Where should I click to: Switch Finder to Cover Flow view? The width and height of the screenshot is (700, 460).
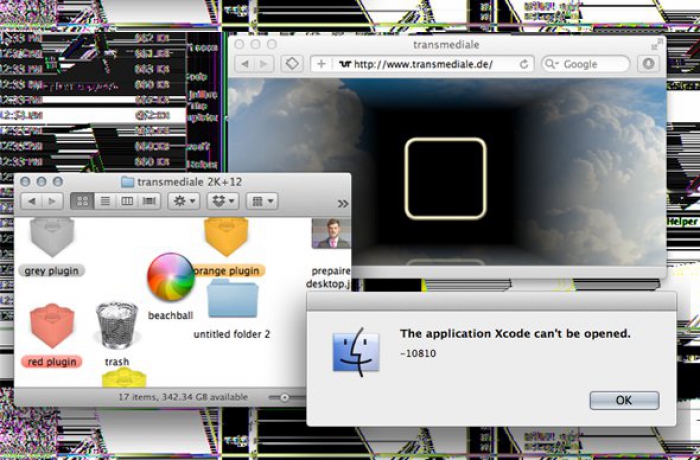pyautogui.click(x=149, y=201)
